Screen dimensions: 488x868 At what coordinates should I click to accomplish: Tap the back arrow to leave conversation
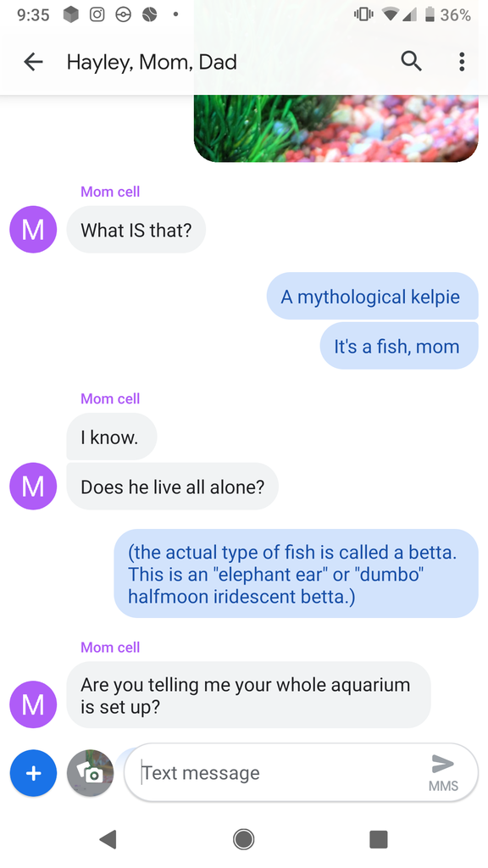point(33,61)
